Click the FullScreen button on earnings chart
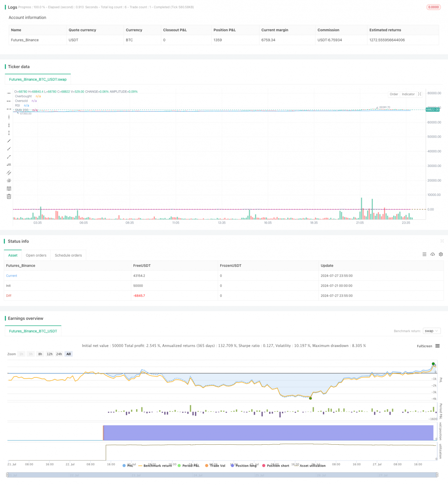 424,346
